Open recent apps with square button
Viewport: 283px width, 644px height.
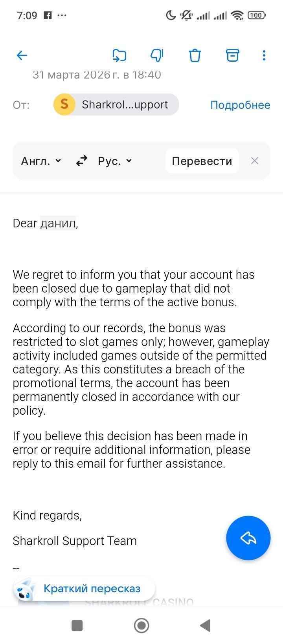(77, 626)
